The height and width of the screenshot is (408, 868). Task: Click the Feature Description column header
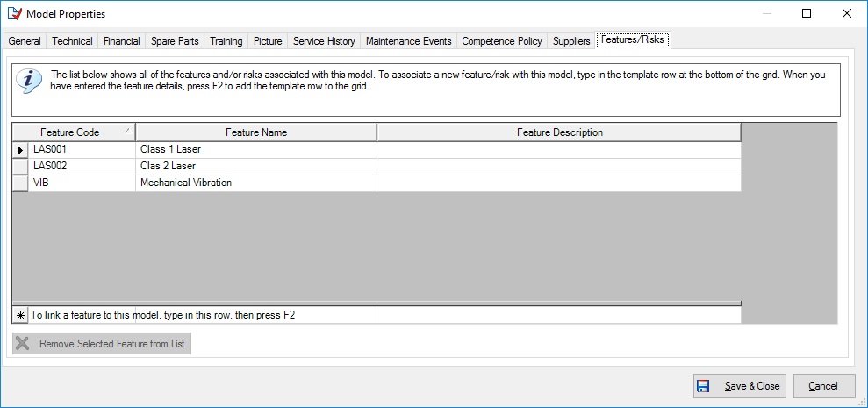coord(559,132)
